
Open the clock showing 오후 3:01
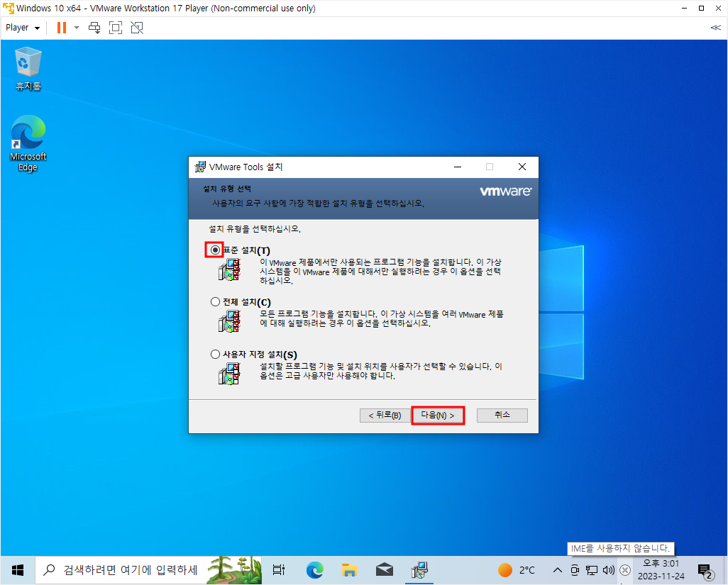(x=661, y=570)
